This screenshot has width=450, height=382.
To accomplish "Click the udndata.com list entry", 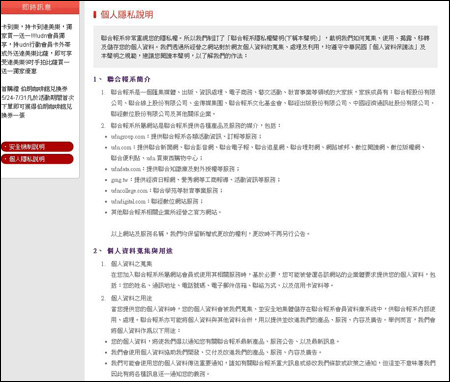I will 175,169.
